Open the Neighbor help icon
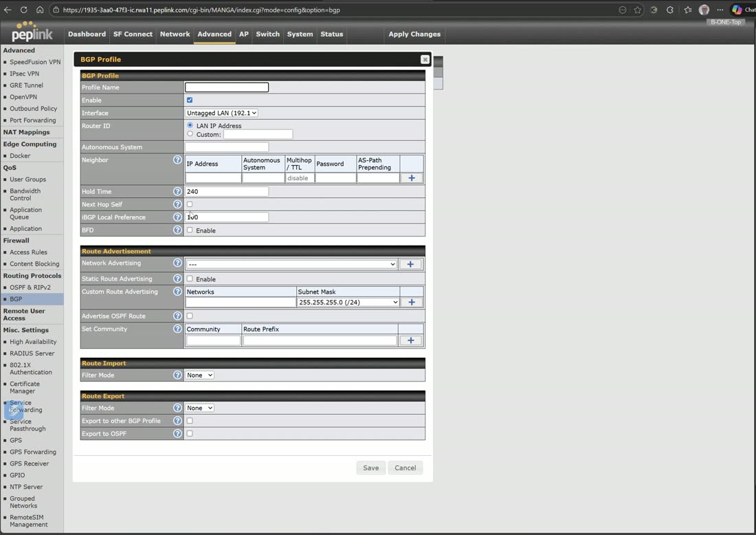 tap(177, 160)
